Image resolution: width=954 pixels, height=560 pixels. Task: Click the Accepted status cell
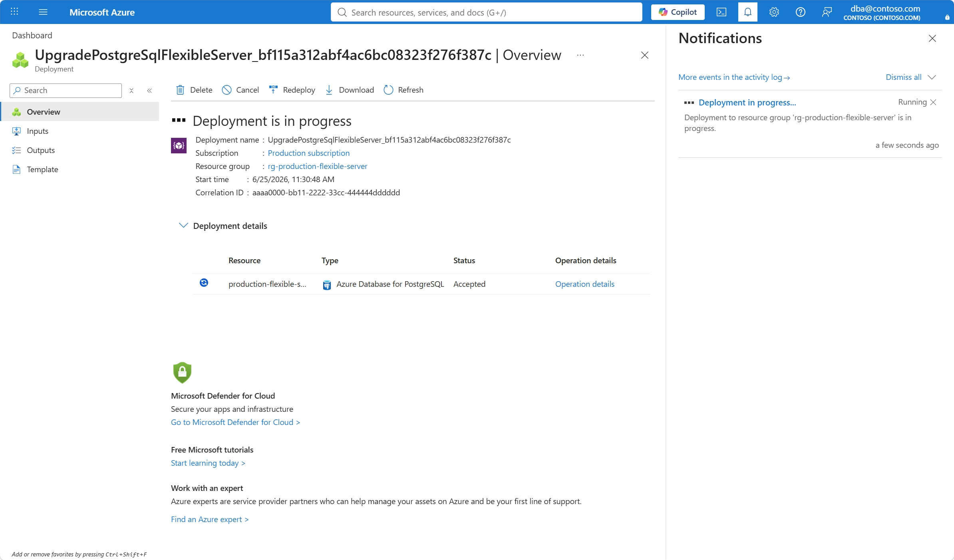[469, 284]
